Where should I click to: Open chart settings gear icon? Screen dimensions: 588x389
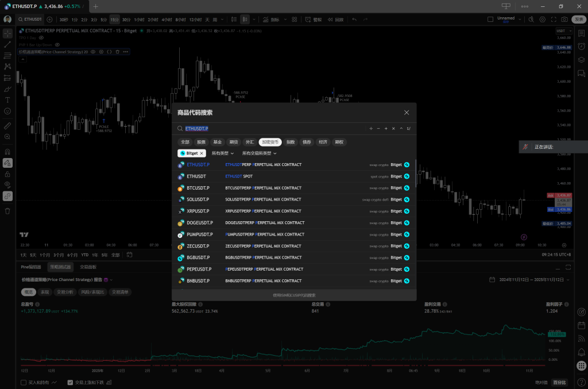click(543, 19)
